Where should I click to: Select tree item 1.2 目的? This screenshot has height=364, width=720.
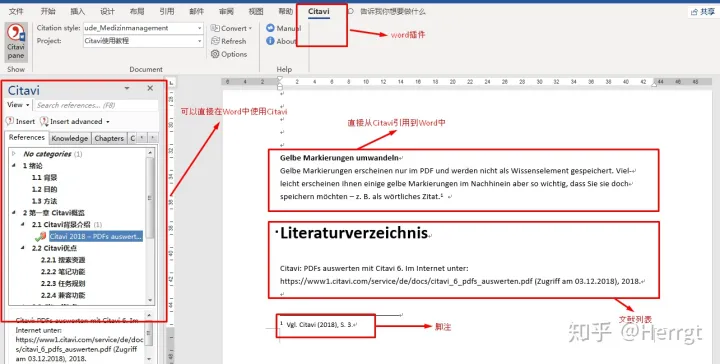click(45, 189)
